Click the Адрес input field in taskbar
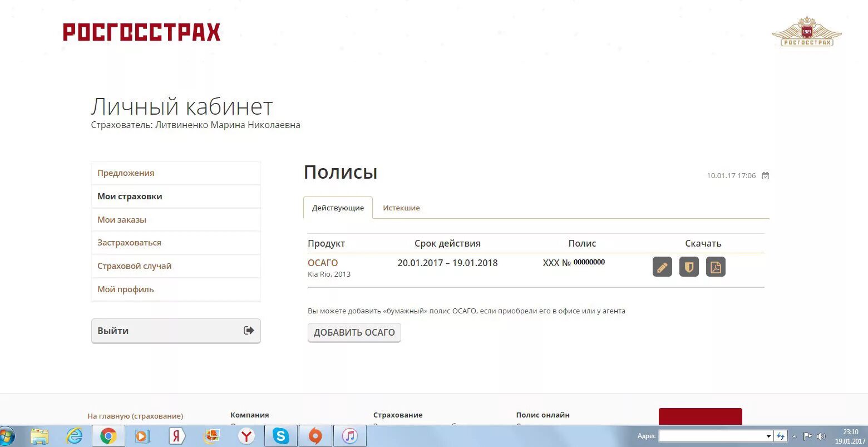This screenshot has height=447, width=868. pyautogui.click(x=712, y=436)
